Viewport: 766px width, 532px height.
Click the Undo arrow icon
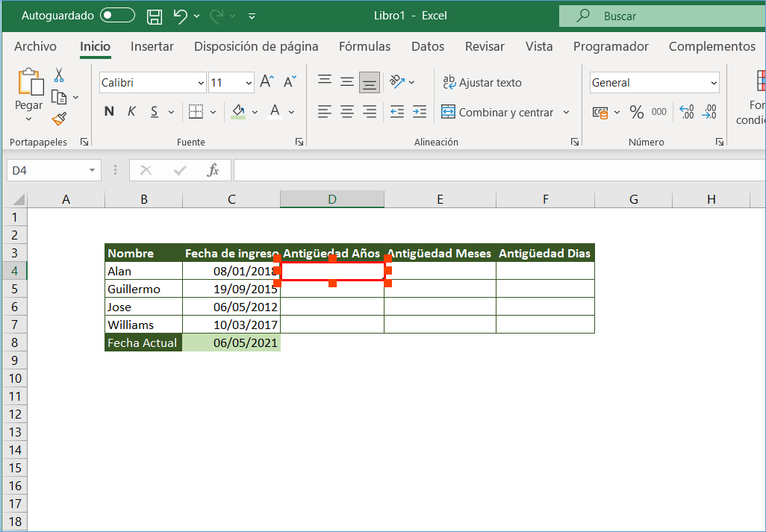pos(180,16)
